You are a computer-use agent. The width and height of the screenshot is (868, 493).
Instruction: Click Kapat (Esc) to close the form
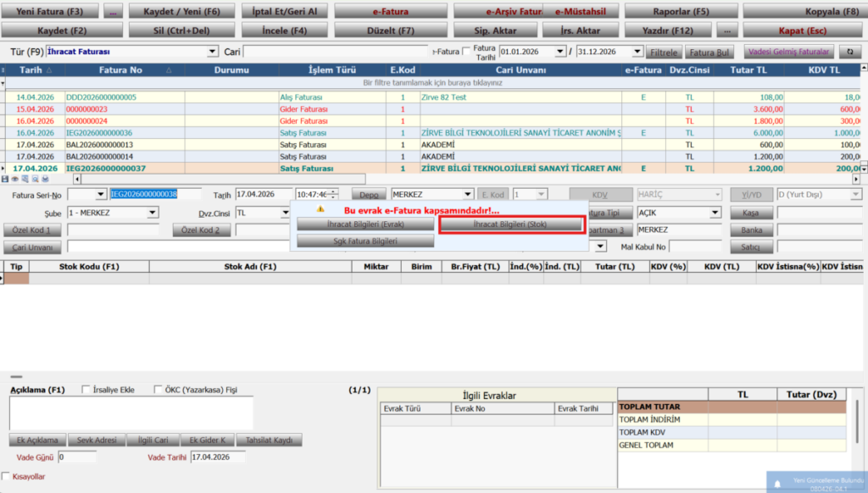802,30
